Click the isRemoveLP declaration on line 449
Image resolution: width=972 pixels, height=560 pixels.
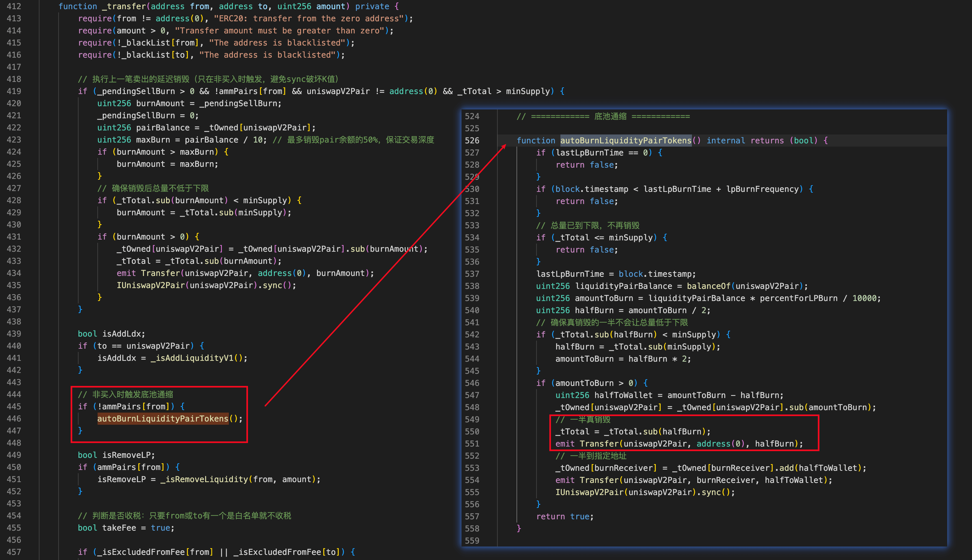[x=126, y=455]
